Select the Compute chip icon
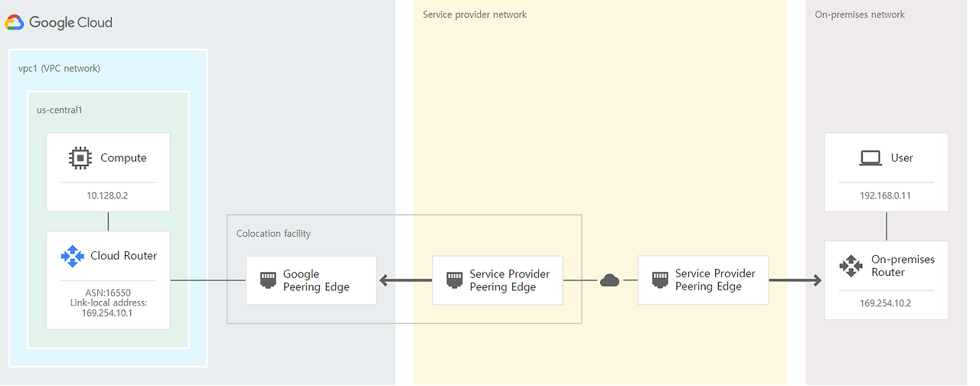 pyautogui.click(x=80, y=158)
